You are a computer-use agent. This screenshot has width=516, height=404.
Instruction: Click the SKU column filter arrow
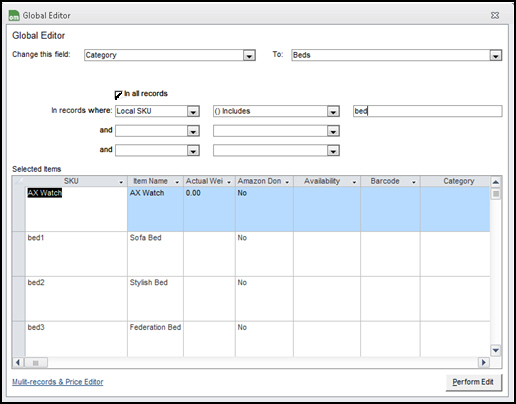(121, 182)
